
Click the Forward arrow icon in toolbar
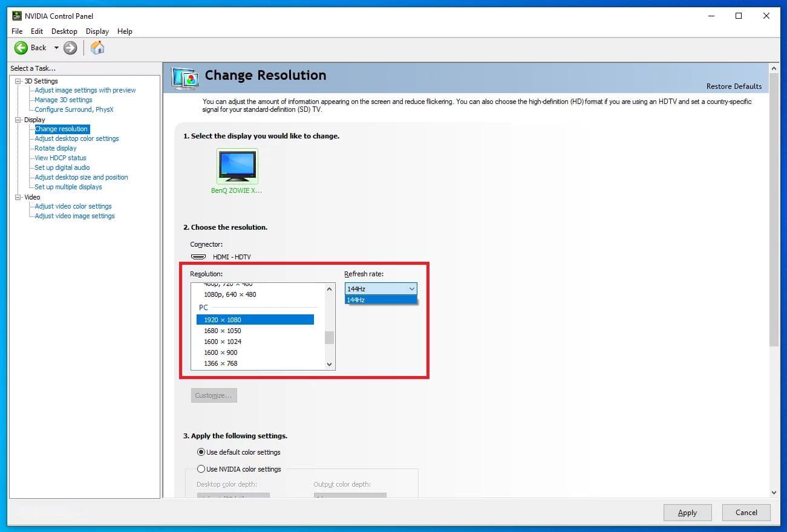point(70,48)
